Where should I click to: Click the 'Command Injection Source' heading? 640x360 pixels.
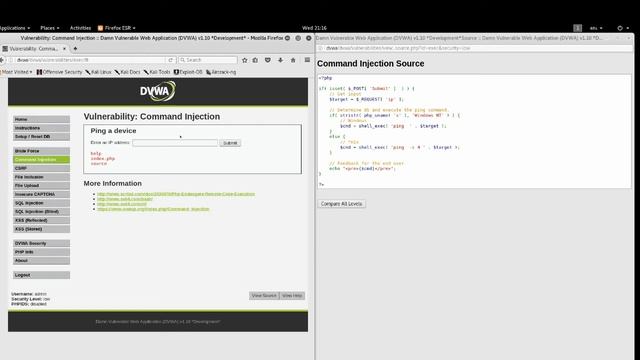click(371, 64)
